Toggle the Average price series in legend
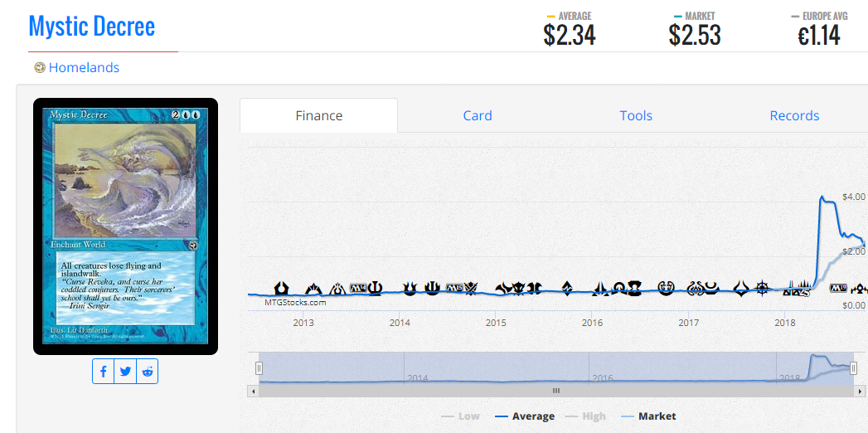This screenshot has height=433, width=868. point(524,416)
